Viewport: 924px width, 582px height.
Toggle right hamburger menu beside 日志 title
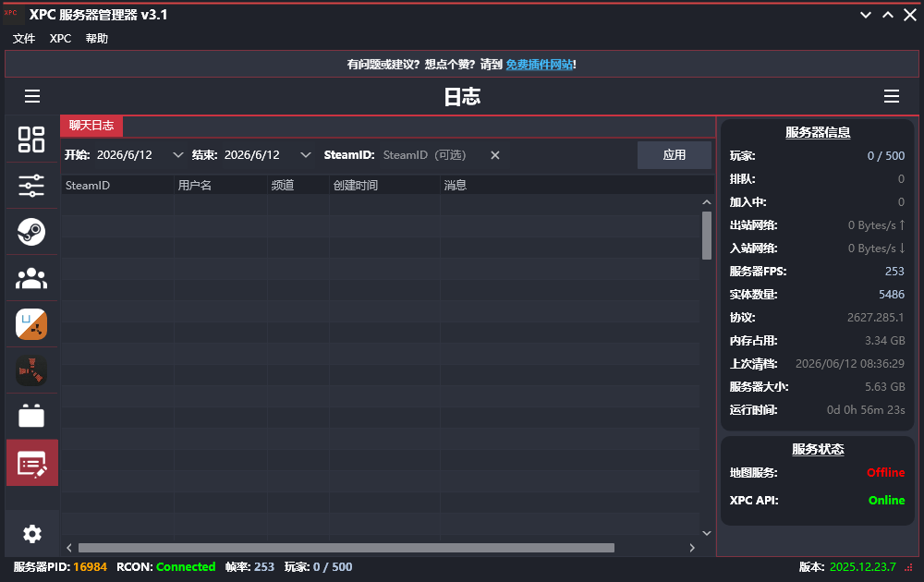(x=892, y=96)
